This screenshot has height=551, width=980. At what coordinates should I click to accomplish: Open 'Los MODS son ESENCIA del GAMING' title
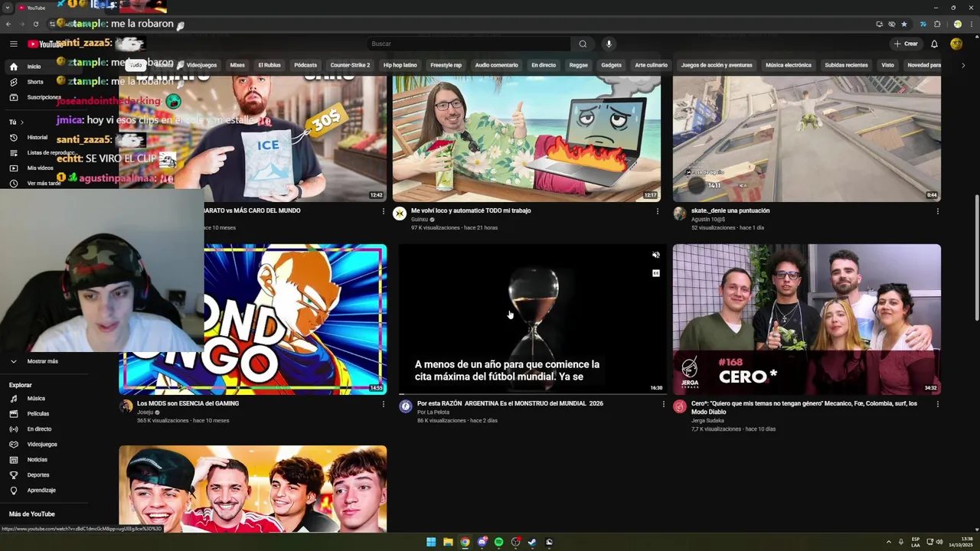tap(188, 403)
